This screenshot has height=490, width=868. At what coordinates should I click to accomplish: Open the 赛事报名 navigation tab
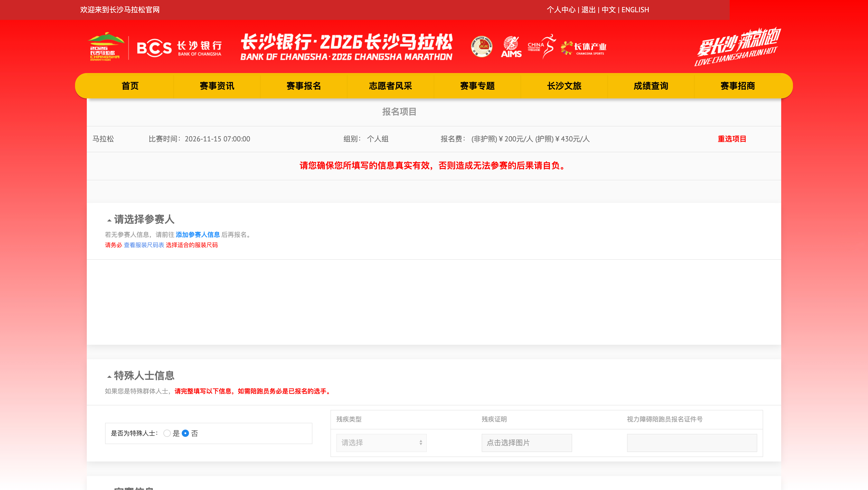[x=304, y=86]
